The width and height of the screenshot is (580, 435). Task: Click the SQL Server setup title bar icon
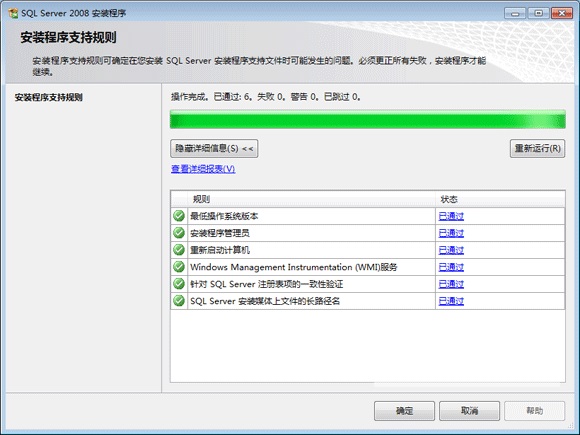pyautogui.click(x=13, y=13)
